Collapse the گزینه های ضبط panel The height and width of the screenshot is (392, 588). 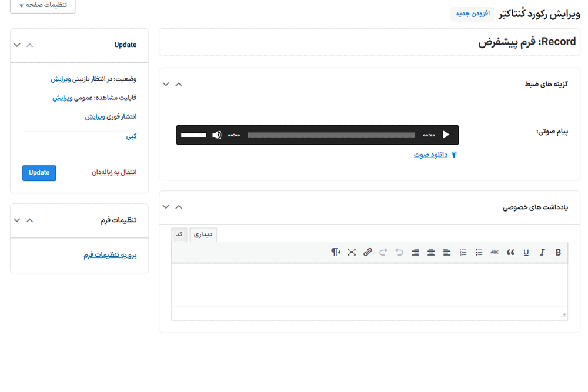[179, 85]
